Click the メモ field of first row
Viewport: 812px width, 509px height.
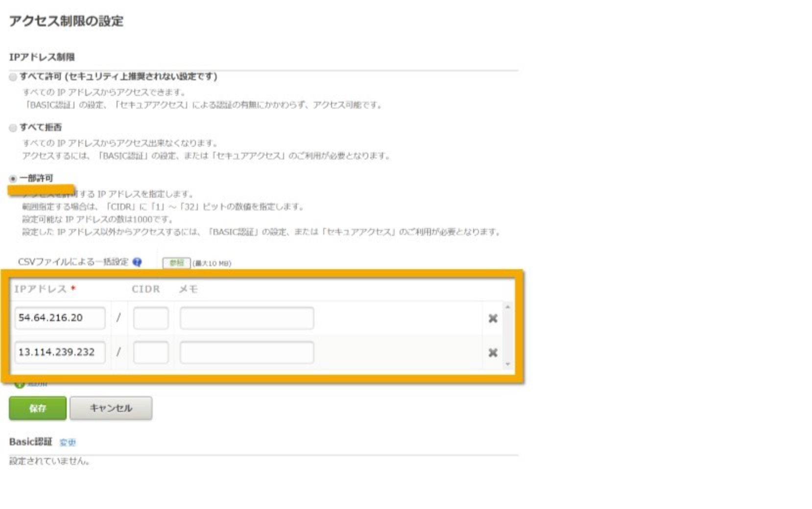247,318
